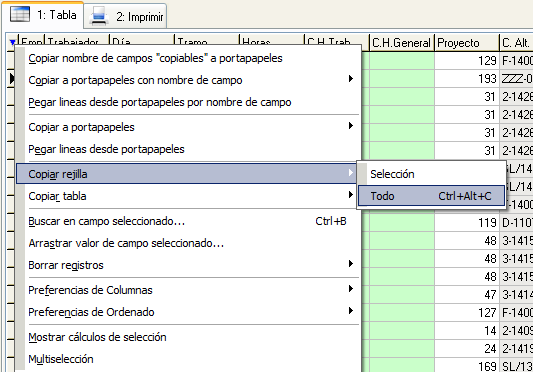The height and width of the screenshot is (372, 533).
Task: Select the Proyecto cell with value 127
Action: click(467, 312)
